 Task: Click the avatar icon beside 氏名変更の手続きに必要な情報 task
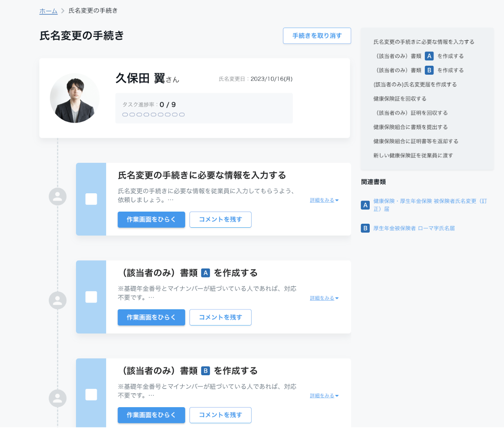(x=58, y=196)
